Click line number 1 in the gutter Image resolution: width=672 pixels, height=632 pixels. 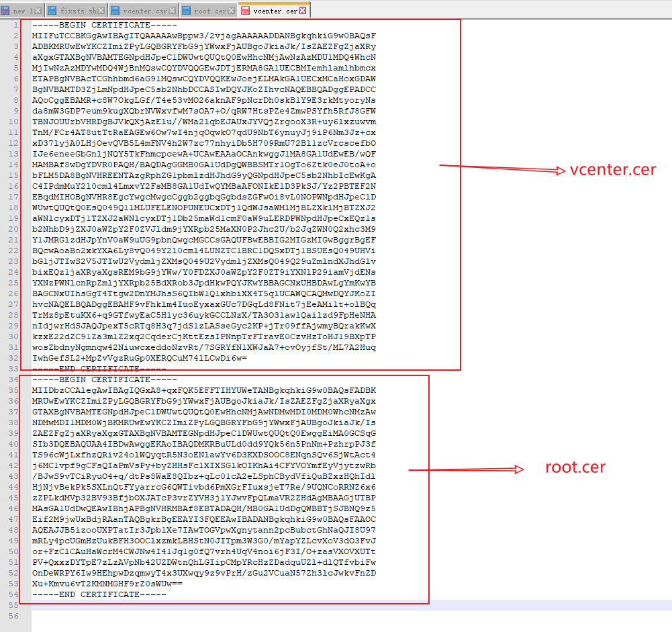click(x=17, y=25)
